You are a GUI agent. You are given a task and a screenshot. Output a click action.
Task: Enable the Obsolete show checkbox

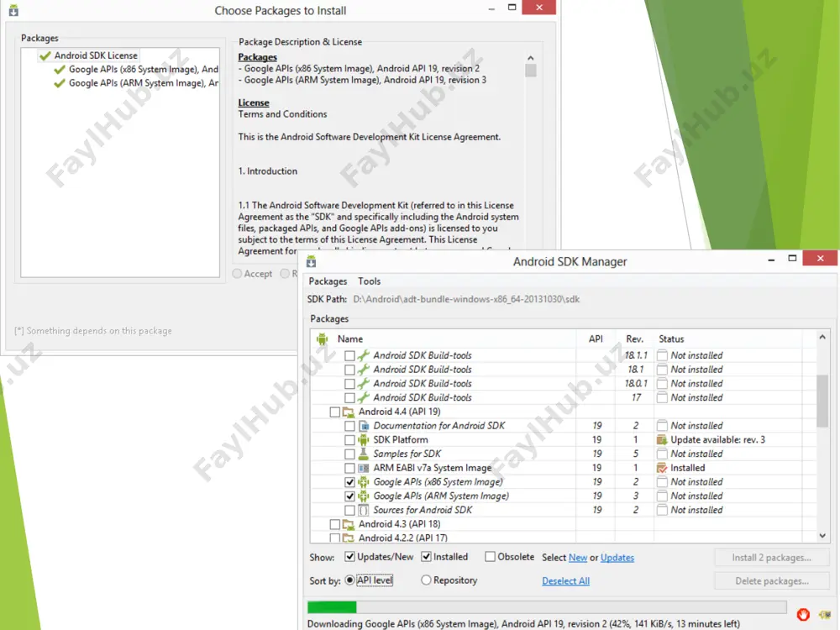[491, 557]
